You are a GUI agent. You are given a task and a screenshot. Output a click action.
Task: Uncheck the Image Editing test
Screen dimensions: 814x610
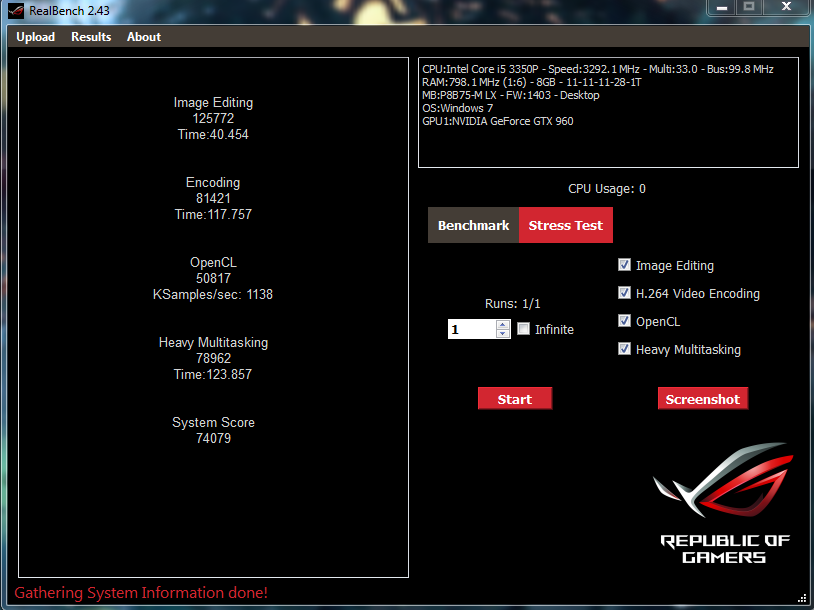click(625, 265)
